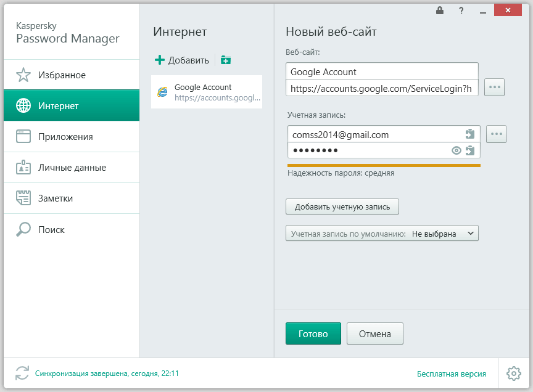Expand website options via the ellipsis button
The height and width of the screenshot is (392, 533).
point(494,87)
